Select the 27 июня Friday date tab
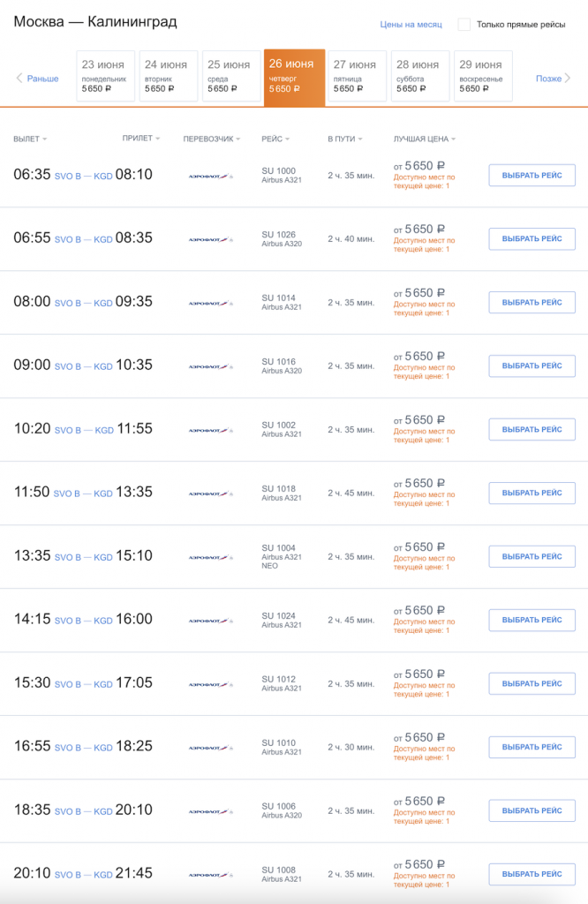Screen dimensions: 588x904 coord(358,77)
